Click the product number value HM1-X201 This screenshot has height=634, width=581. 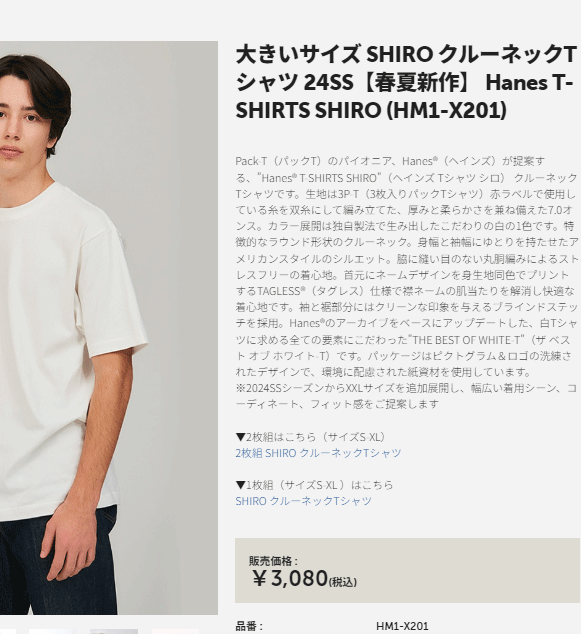click(402, 626)
